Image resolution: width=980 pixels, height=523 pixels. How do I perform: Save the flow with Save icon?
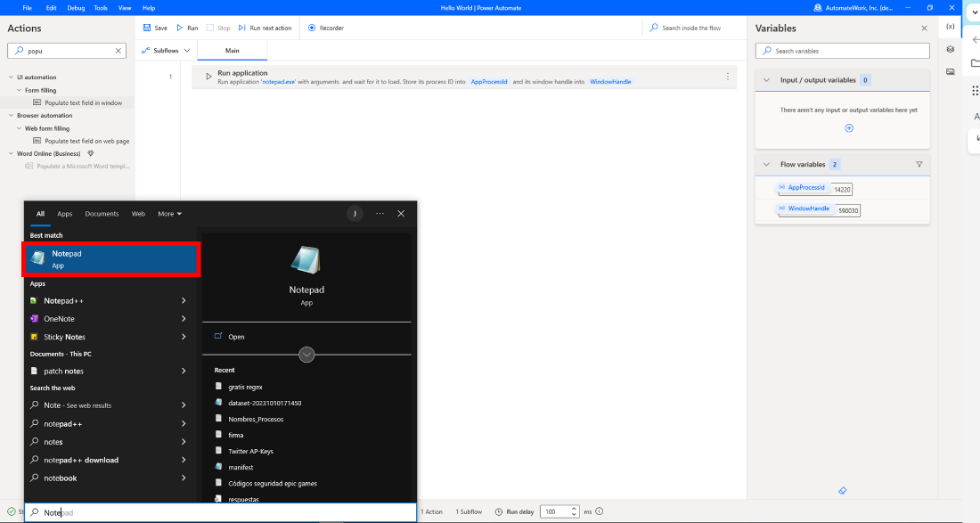[147, 29]
